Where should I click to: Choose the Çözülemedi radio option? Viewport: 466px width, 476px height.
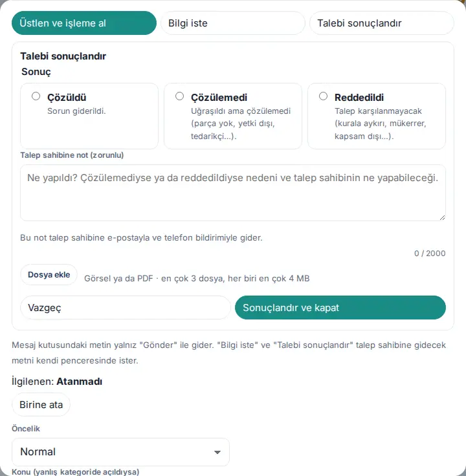pos(179,96)
